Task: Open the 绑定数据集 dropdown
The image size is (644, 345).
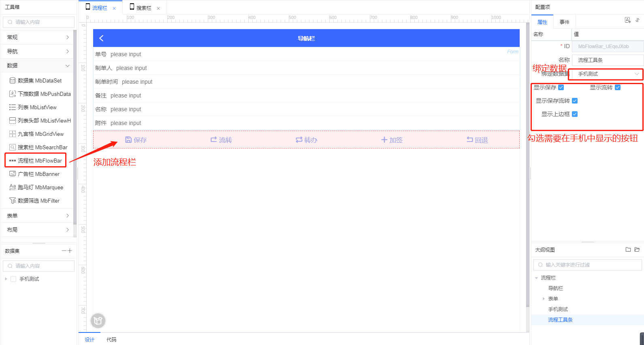Action: click(606, 74)
